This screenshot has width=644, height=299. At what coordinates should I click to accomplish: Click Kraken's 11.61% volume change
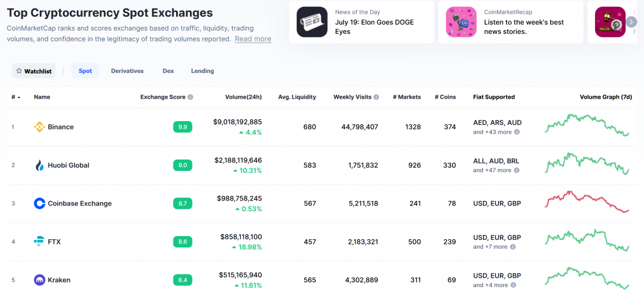248,285
